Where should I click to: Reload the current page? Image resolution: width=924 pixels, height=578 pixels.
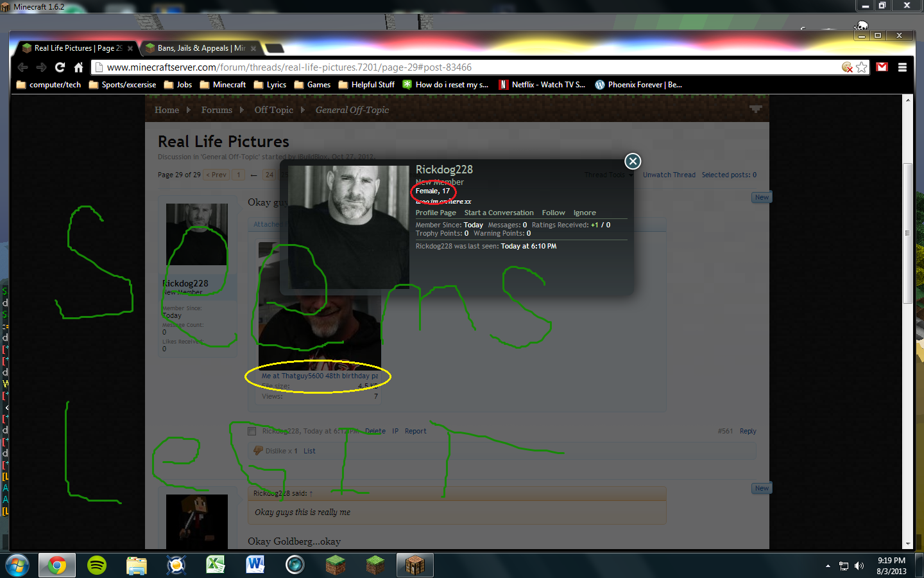pos(60,67)
